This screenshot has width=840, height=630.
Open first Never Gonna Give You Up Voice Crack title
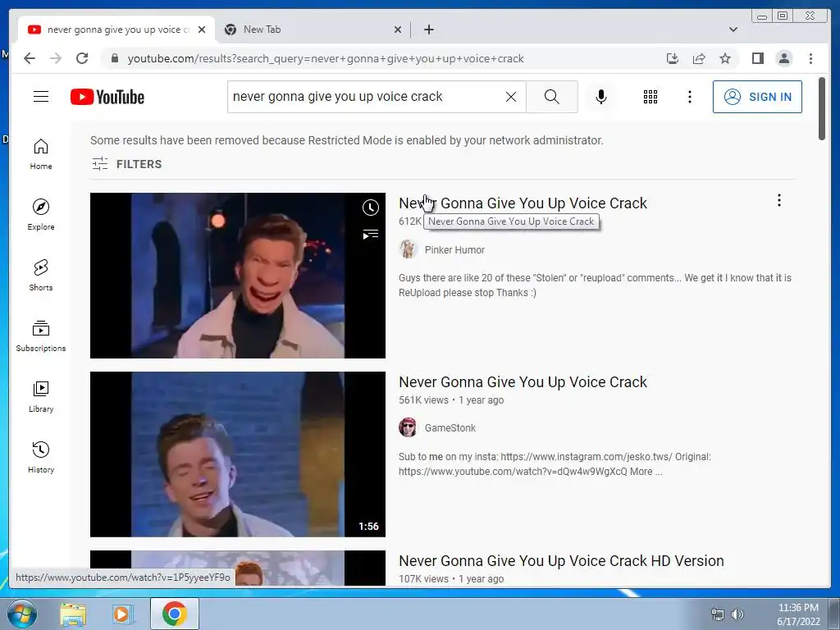click(x=523, y=203)
